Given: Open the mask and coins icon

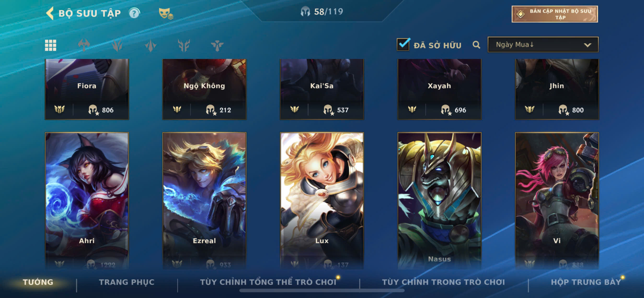Looking at the screenshot, I should click(x=166, y=13).
